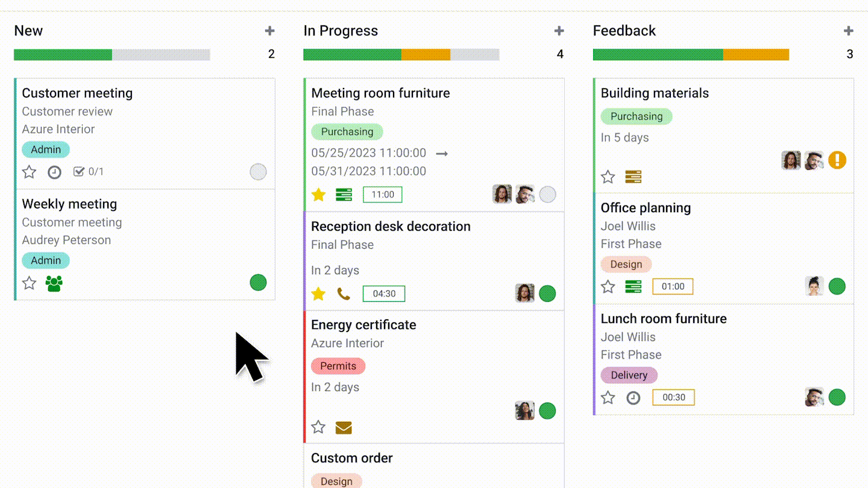Click the green people icon on Weekly meeting

[54, 283]
